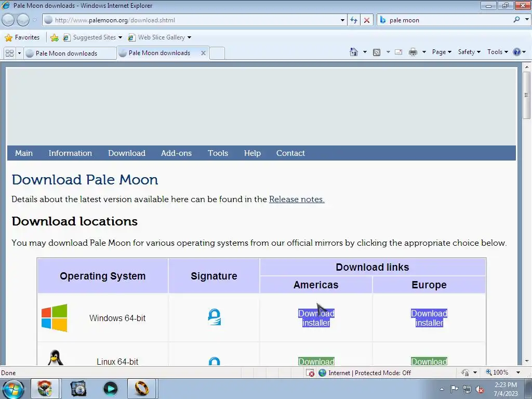Open the Safety menu
This screenshot has height=399, width=532.
pos(469,52)
